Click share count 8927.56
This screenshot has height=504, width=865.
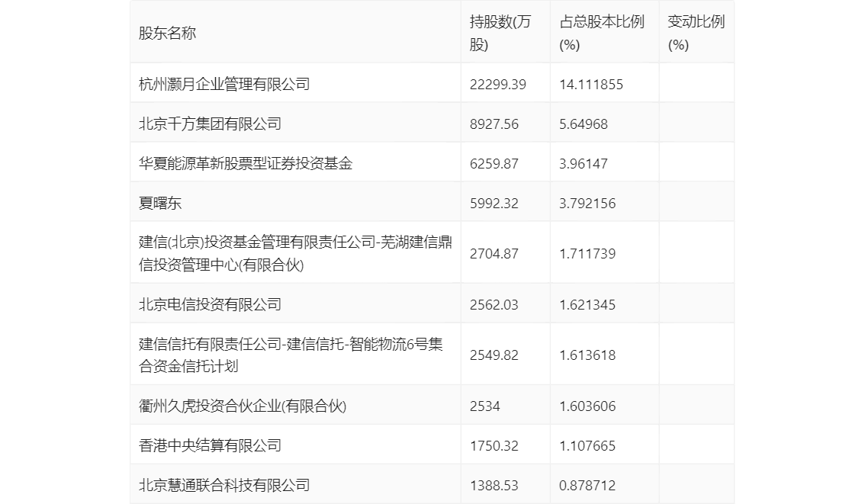point(494,124)
